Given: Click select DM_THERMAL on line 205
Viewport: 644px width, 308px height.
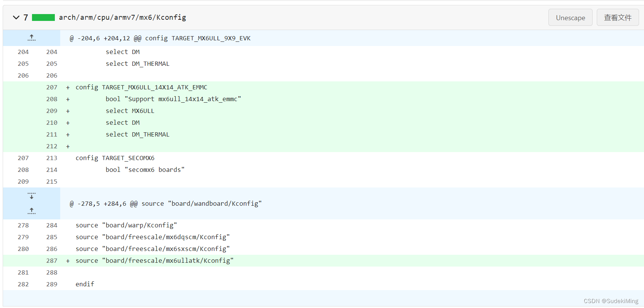Looking at the screenshot, I should (137, 64).
